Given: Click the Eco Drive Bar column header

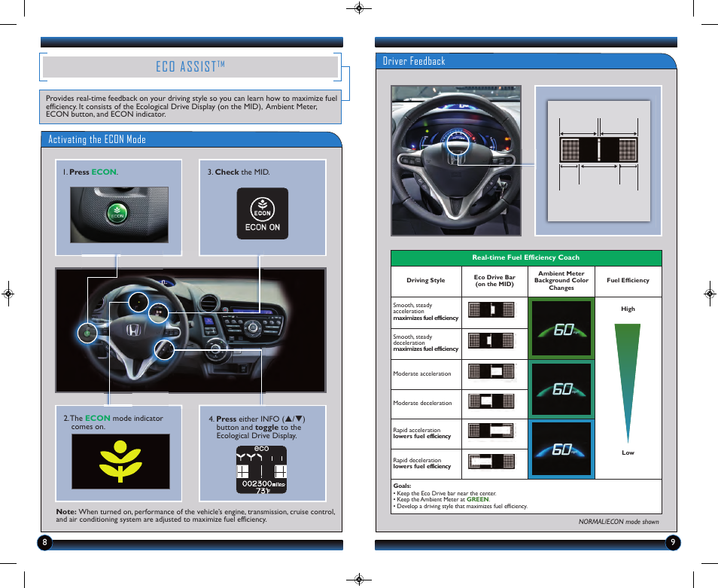Looking at the screenshot, I should click(x=494, y=281).
